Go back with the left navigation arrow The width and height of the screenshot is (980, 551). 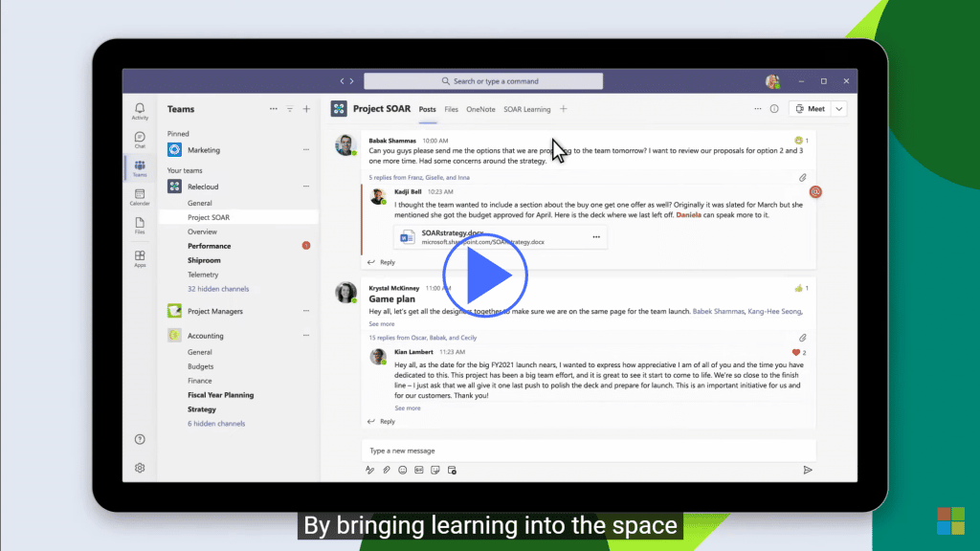(x=342, y=81)
